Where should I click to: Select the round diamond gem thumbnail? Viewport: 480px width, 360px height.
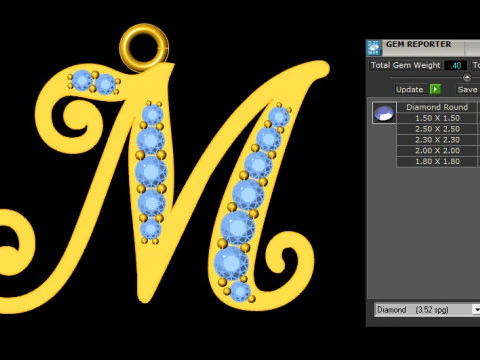coord(384,113)
